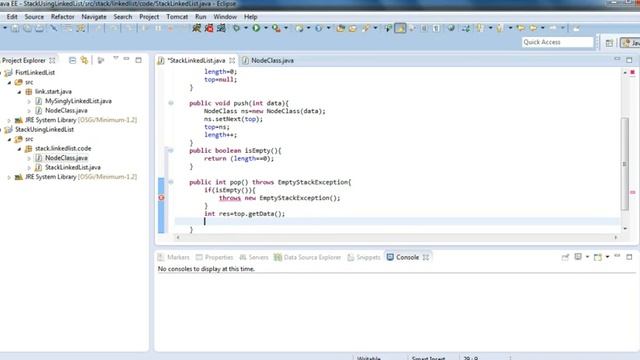The height and width of the screenshot is (360, 640).
Task: Open the Data Source Explorer tab
Action: pos(307,257)
